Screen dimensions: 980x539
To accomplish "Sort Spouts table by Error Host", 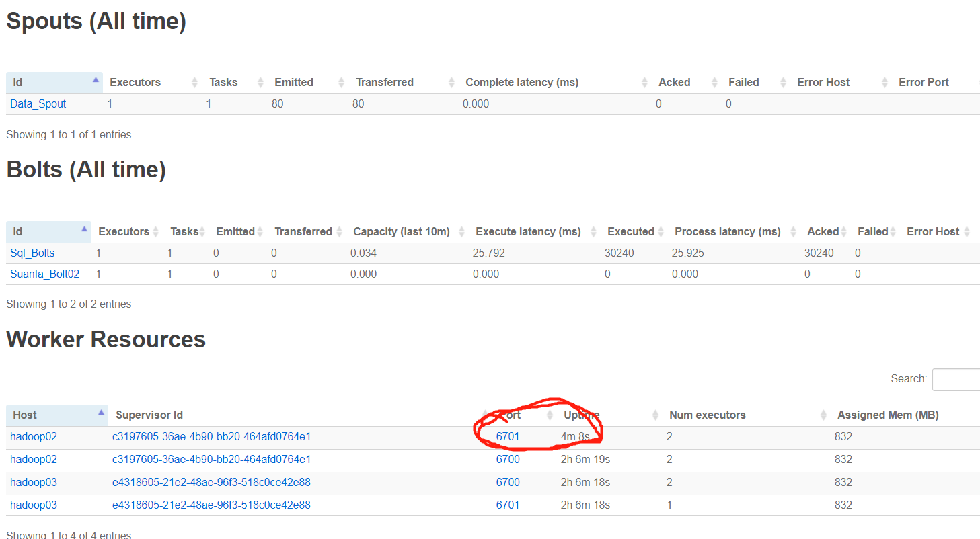I will pyautogui.click(x=841, y=82).
